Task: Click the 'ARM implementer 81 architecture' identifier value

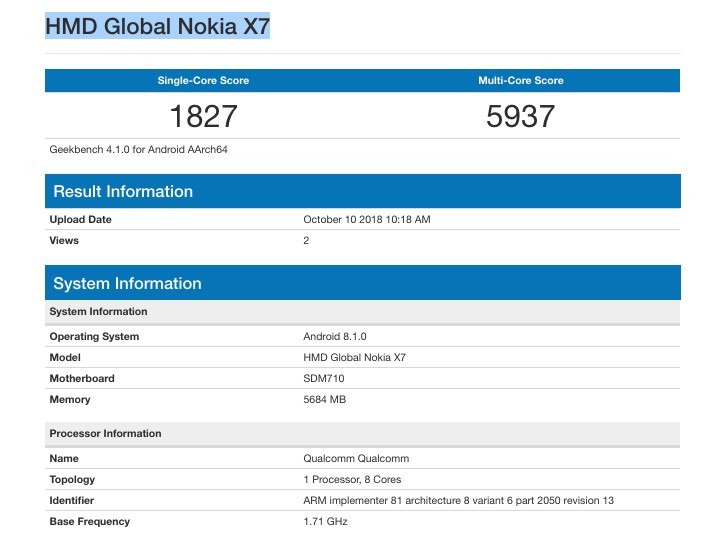Action: coord(458,501)
